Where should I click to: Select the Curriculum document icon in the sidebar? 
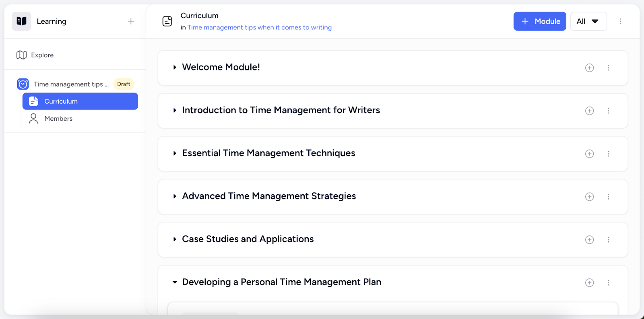click(x=33, y=101)
